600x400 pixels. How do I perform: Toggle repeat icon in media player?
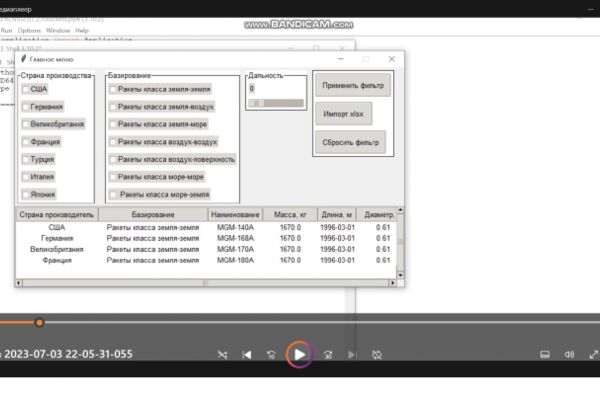(x=377, y=355)
